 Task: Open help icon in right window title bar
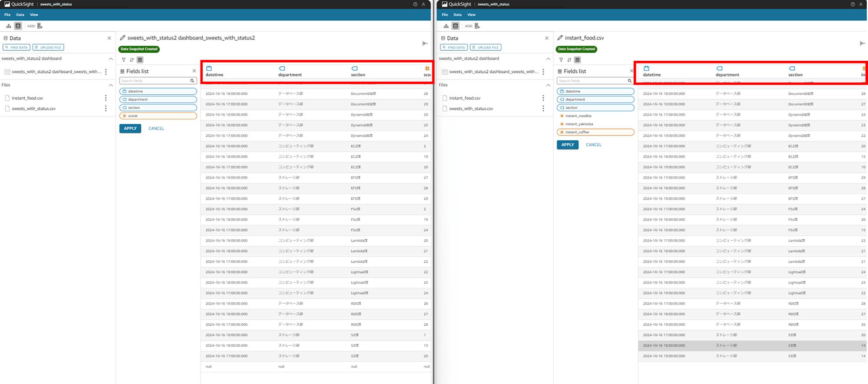tap(853, 4)
